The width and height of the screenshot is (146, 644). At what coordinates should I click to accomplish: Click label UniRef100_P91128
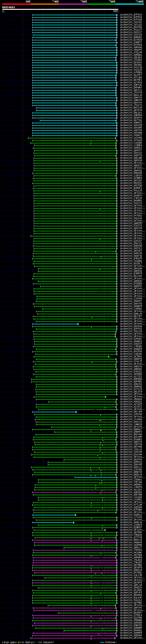pos(131,331)
